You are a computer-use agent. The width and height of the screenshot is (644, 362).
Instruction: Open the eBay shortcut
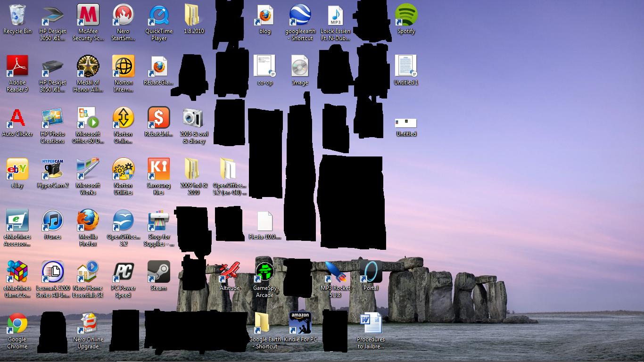click(x=17, y=169)
